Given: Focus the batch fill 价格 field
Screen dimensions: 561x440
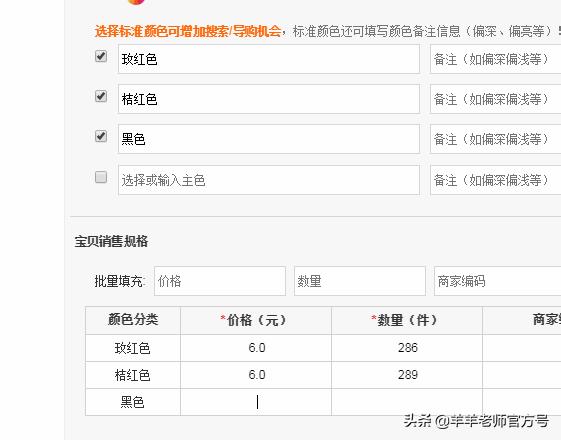Looking at the screenshot, I should click(x=220, y=281).
